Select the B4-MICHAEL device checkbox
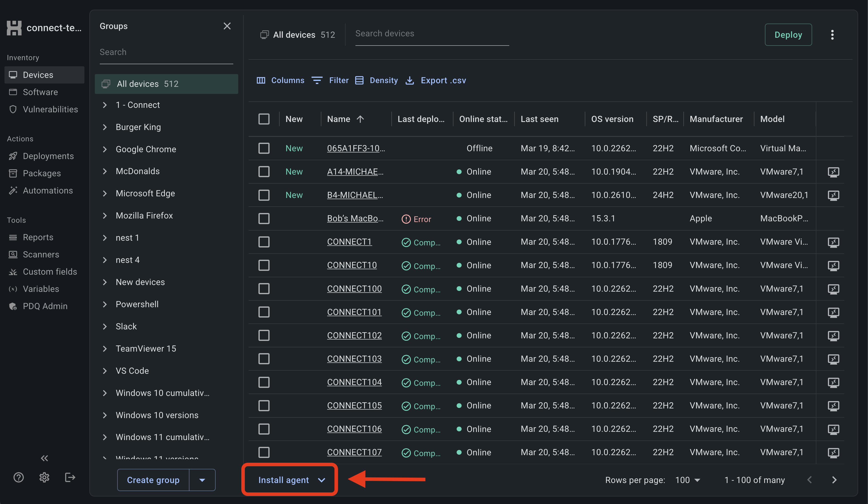Image resolution: width=868 pixels, height=504 pixels. coord(264,195)
